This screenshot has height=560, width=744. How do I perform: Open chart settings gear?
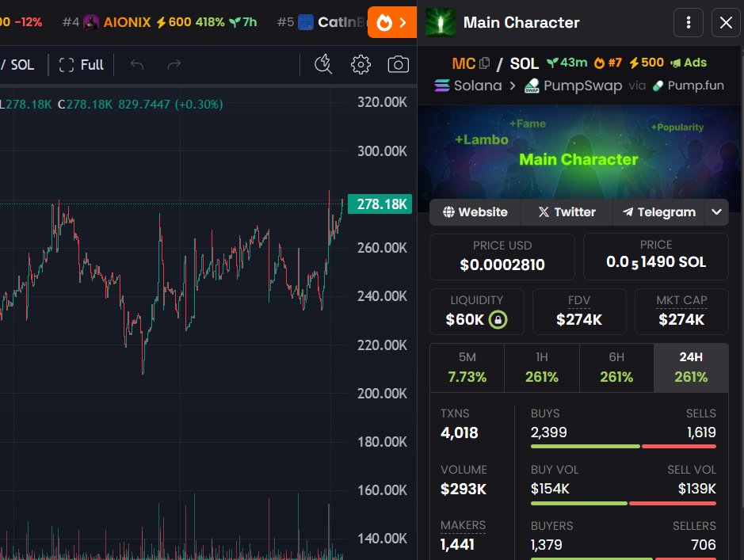tap(361, 64)
